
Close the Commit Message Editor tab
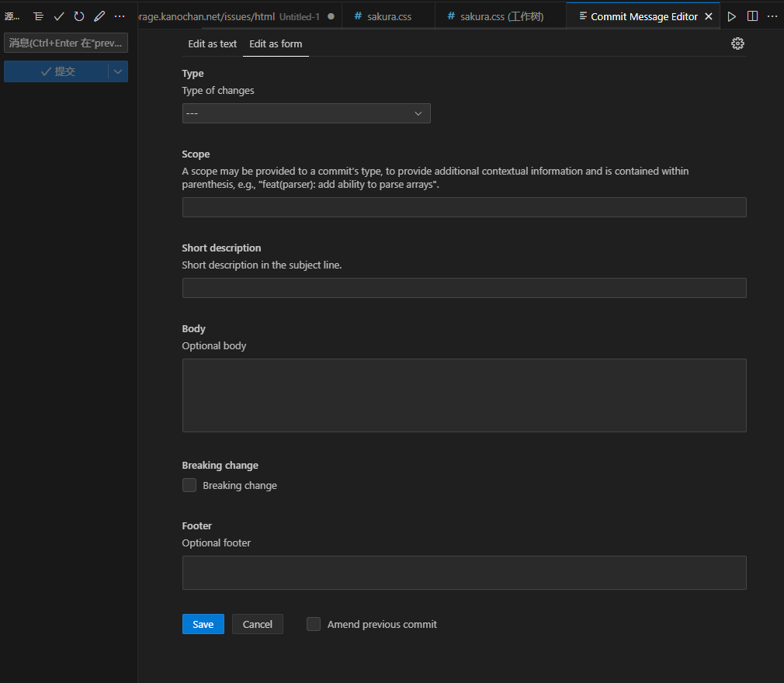point(708,16)
